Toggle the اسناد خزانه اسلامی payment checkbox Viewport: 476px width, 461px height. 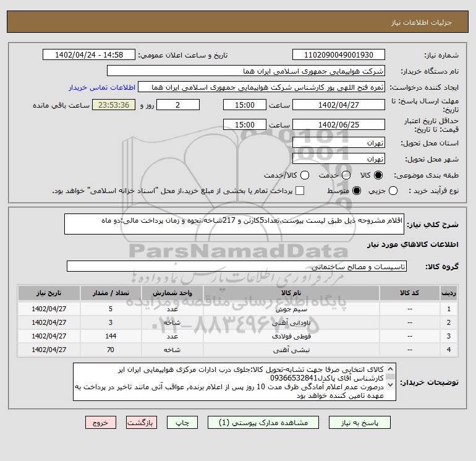click(300, 191)
